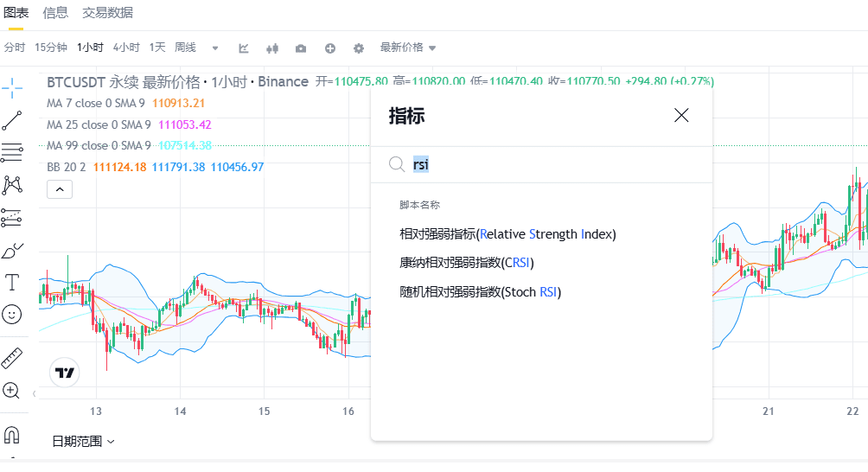Collapse the indicator legend with caret button
868x472 pixels.
pyautogui.click(x=60, y=189)
